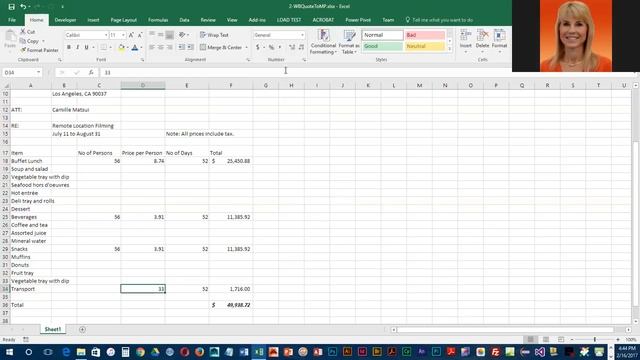This screenshot has width=640, height=360.
Task: Select column D header
Action: click(143, 85)
